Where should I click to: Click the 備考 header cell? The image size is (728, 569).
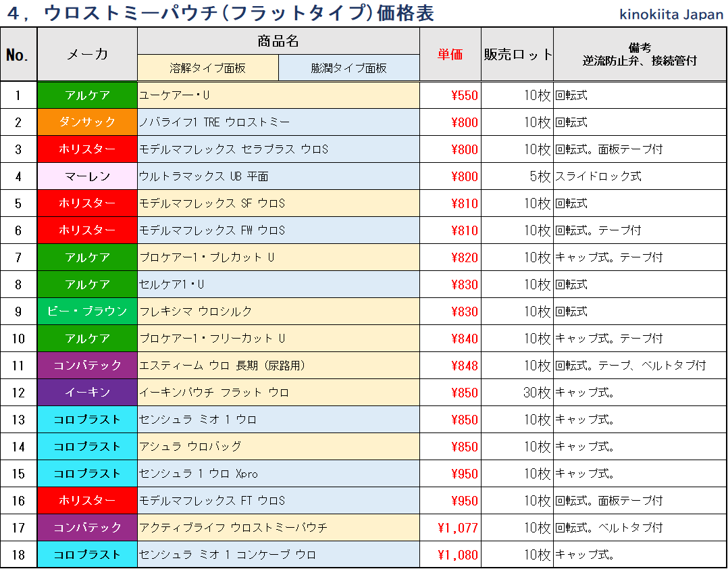click(x=640, y=55)
